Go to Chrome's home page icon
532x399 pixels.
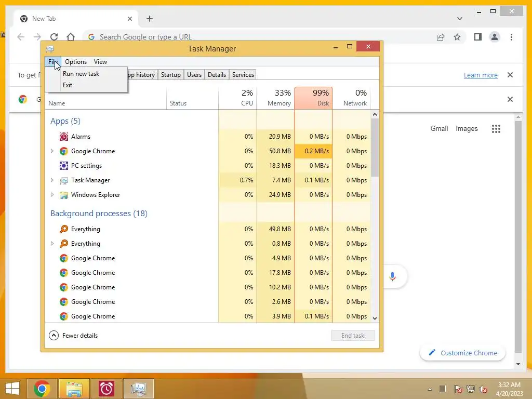click(71, 37)
